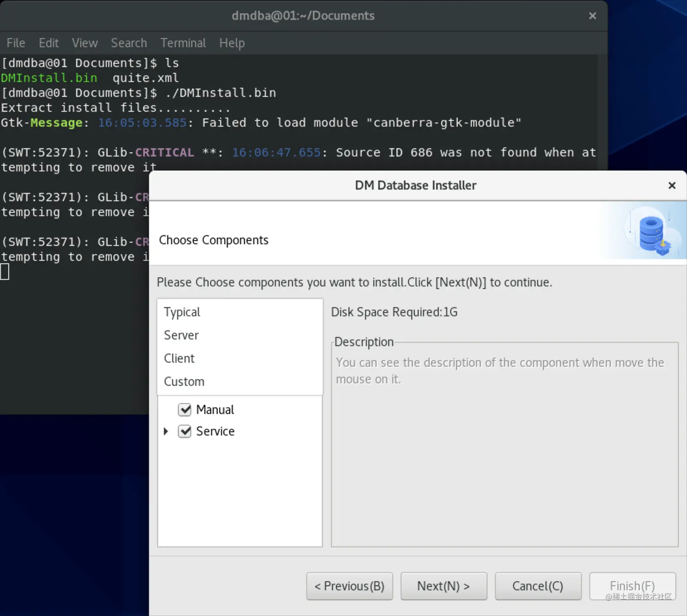The height and width of the screenshot is (616, 687).
Task: Click the Finish(F) button
Action: (632, 586)
